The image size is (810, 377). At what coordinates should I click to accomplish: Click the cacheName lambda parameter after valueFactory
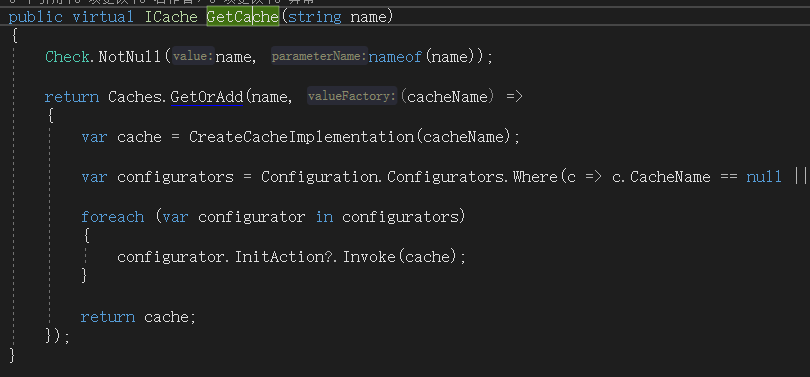pyautogui.click(x=448, y=97)
